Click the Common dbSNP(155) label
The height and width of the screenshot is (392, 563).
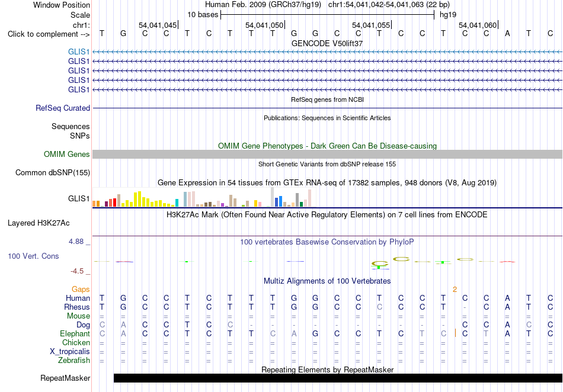click(53, 172)
